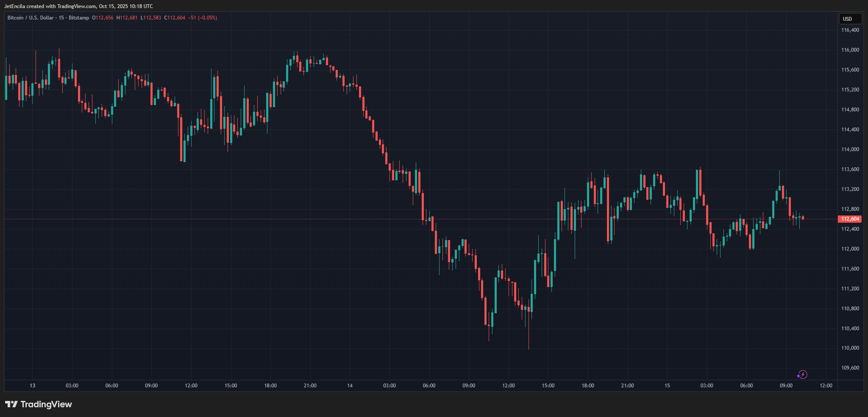Click the Bitstamp exchange label in header
This screenshot has height=417, width=868.
(79, 18)
